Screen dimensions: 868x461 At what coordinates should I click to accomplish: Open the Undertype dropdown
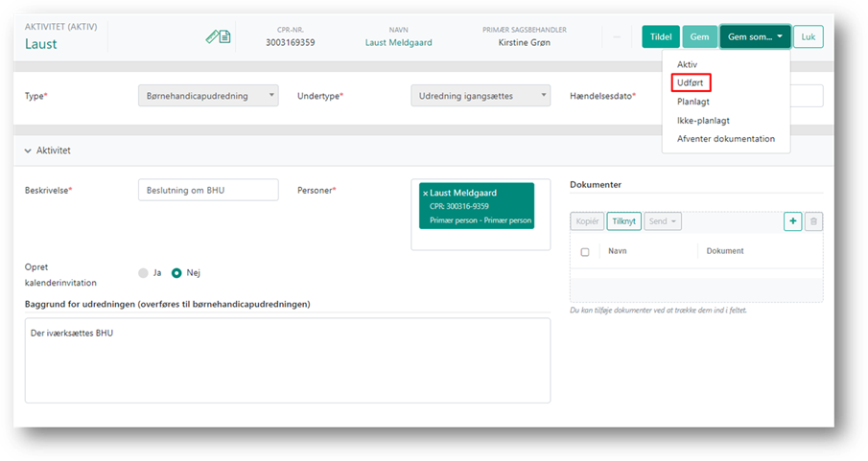(x=481, y=95)
